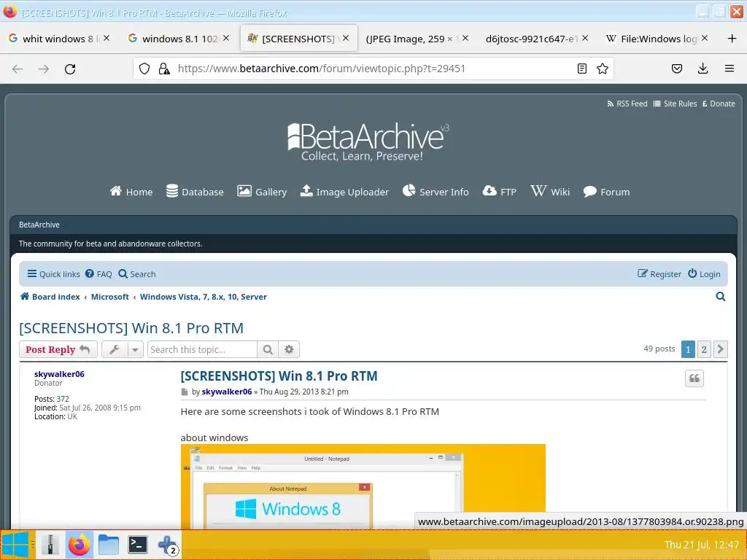Viewport: 747px width, 560px height.
Task: Open the Site Rules link
Action: pos(675,104)
